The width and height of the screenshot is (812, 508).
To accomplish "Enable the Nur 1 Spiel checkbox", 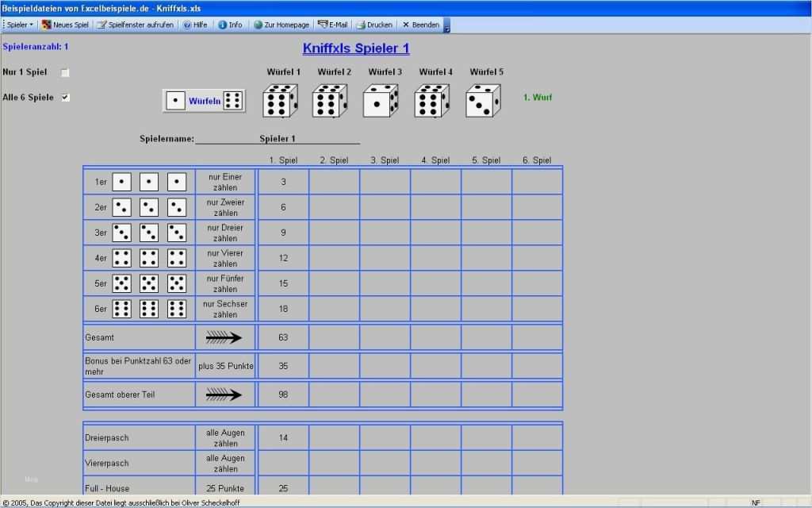I will point(65,72).
